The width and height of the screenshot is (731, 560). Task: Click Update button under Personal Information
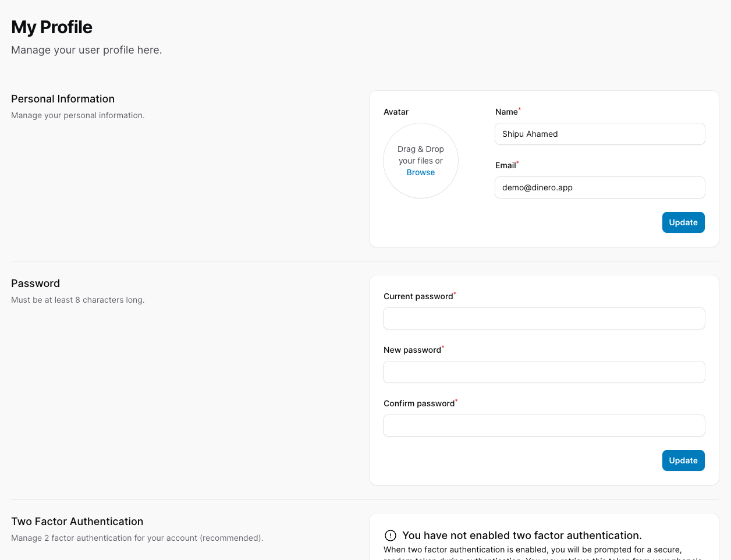[x=683, y=222]
